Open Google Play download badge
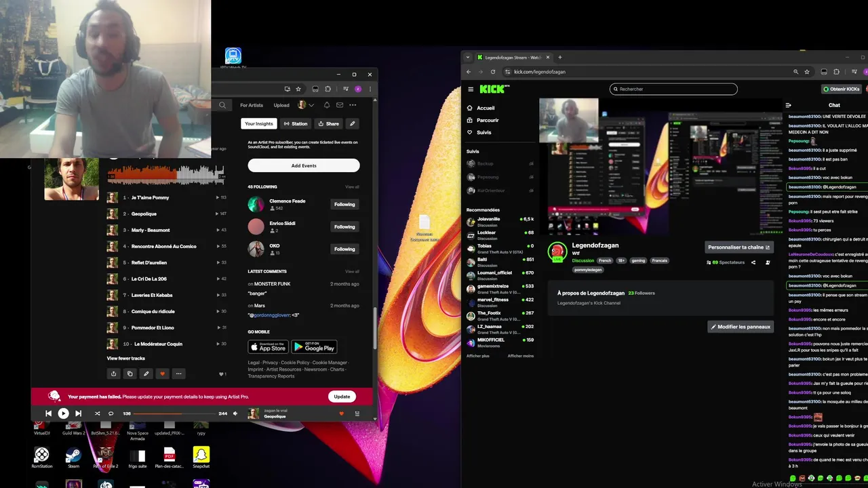Screen dimensions: 868x488 tap(315, 347)
